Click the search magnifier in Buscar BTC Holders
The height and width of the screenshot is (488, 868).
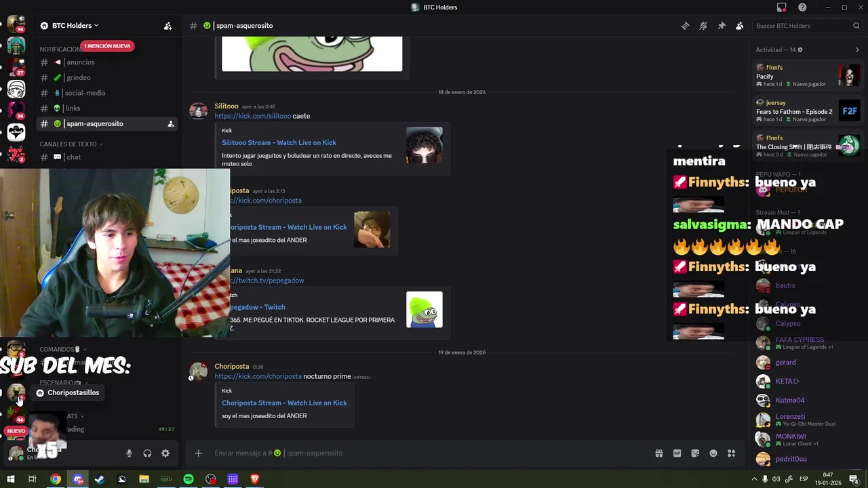pyautogui.click(x=856, y=26)
